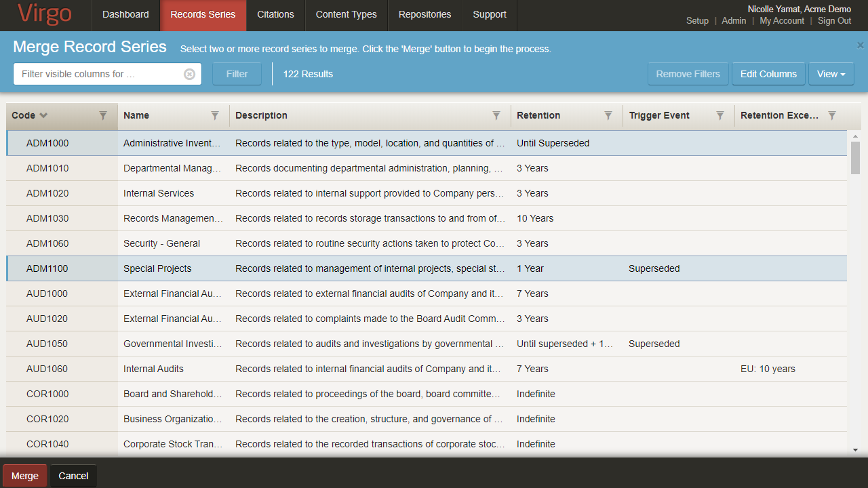Open the Code column filter icon
The image size is (868, 488).
103,116
